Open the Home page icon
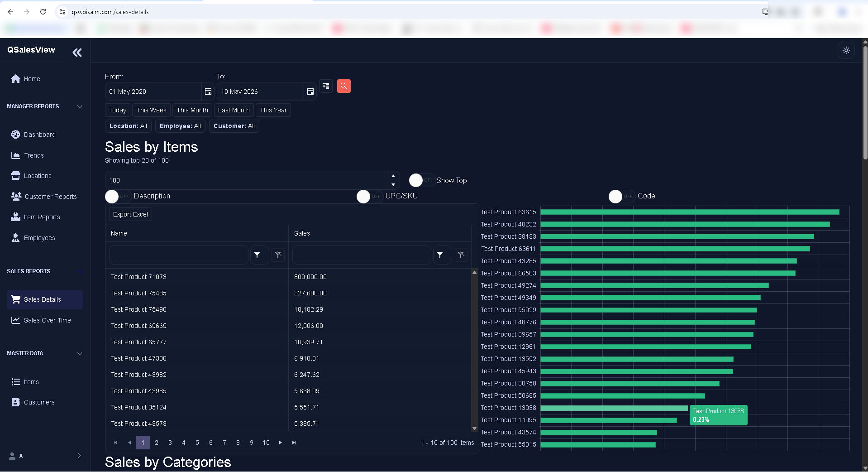 16,79
